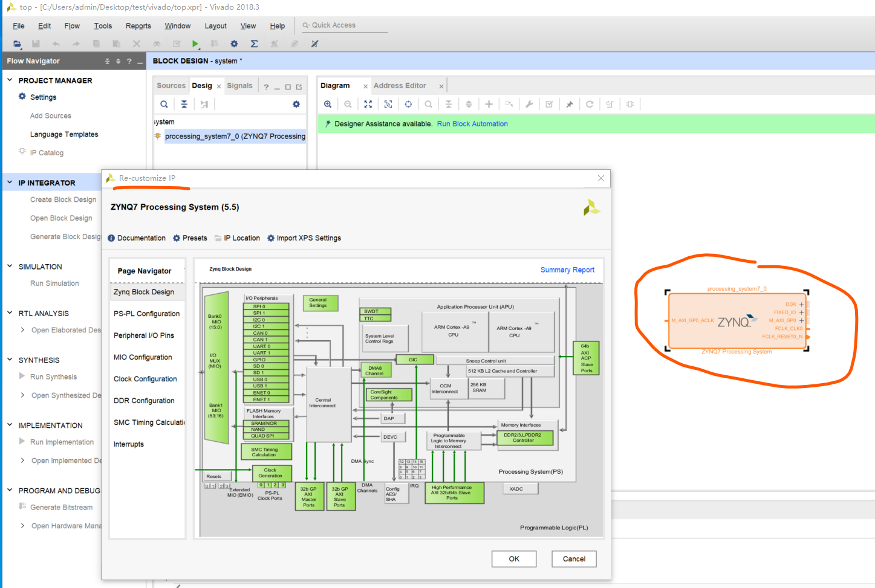Click the Regenerate Layout refresh icon
875x588 pixels.
[590, 104]
